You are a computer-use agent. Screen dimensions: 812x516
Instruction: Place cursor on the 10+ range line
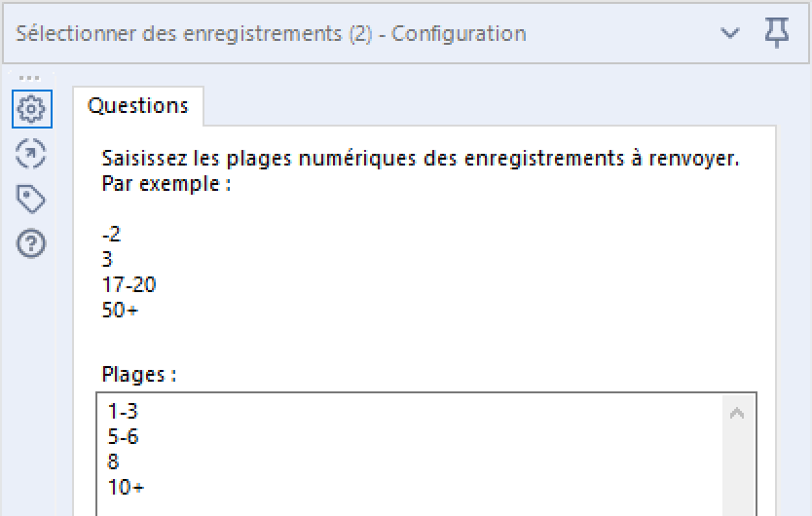click(x=126, y=487)
